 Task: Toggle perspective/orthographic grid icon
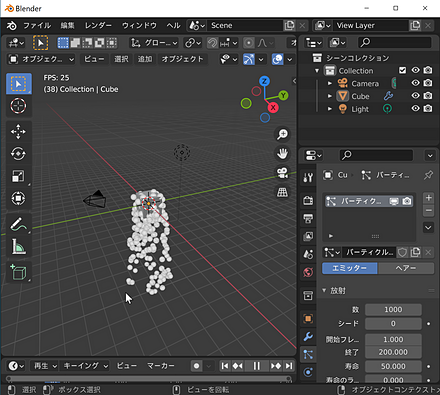[283, 192]
